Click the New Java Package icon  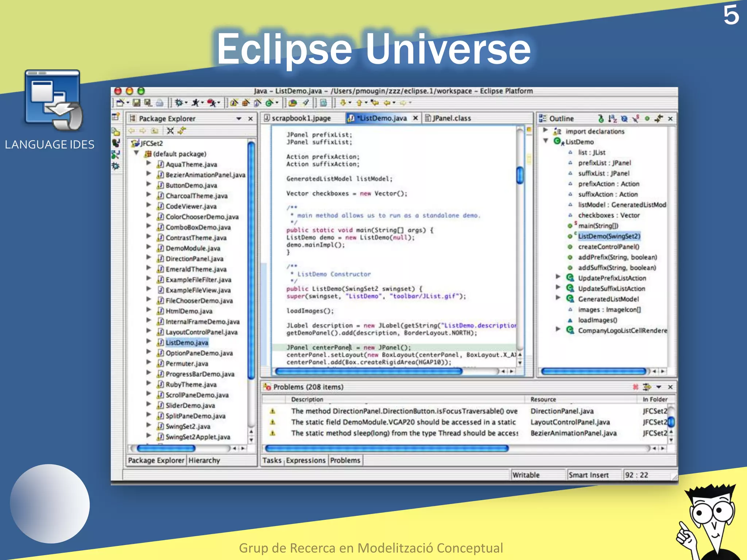(246, 103)
